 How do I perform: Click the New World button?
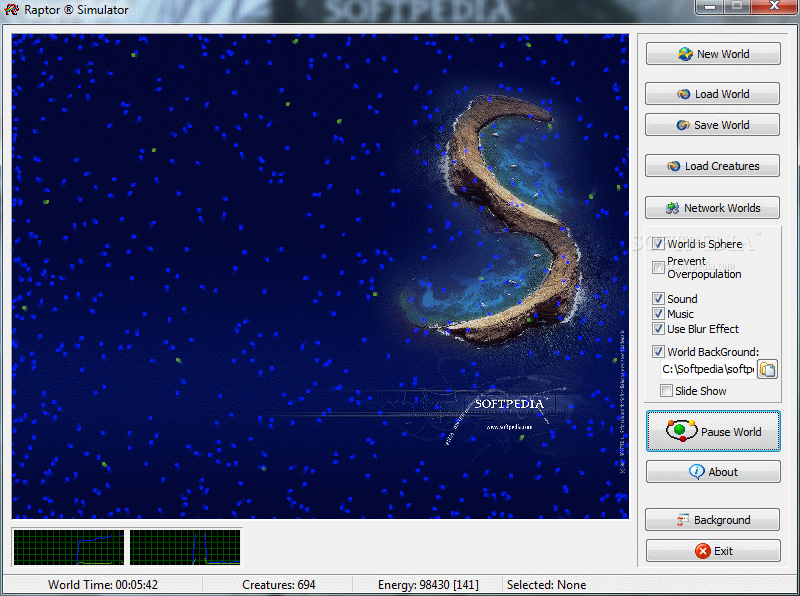(x=712, y=54)
